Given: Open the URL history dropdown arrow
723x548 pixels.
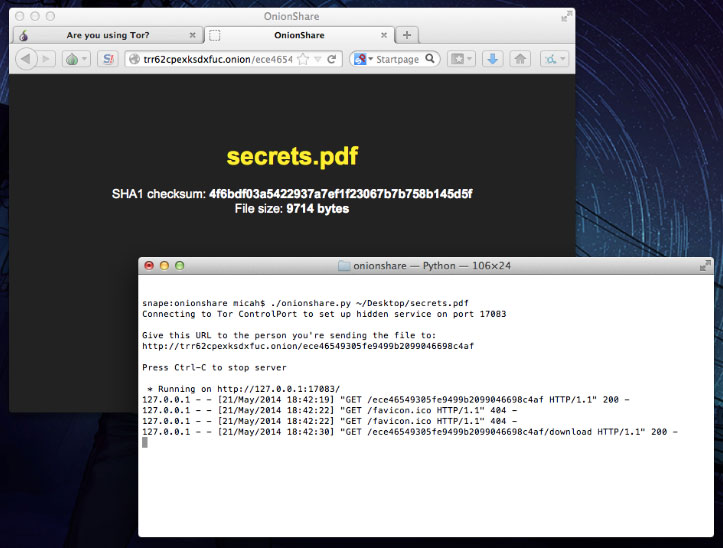Looking at the screenshot, I should (318, 59).
